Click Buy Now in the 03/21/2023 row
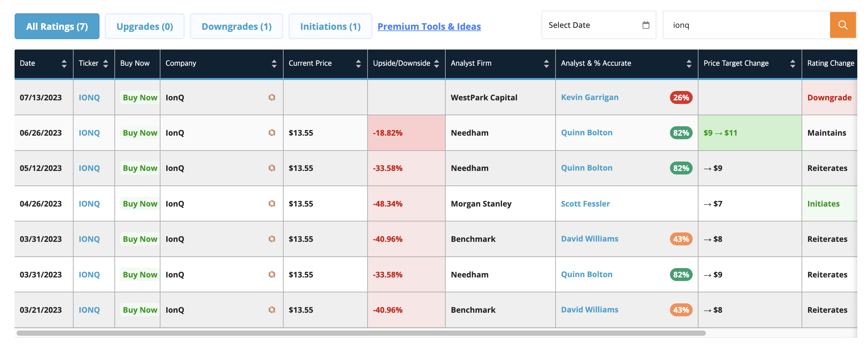The height and width of the screenshot is (349, 868). click(x=140, y=310)
